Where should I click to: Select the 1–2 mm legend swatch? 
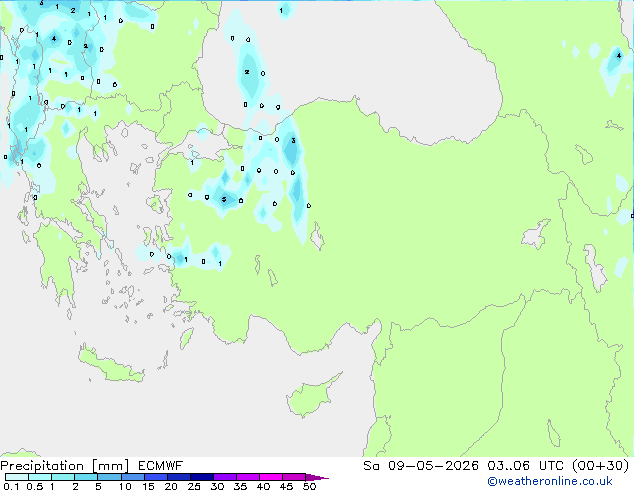(x=63, y=477)
